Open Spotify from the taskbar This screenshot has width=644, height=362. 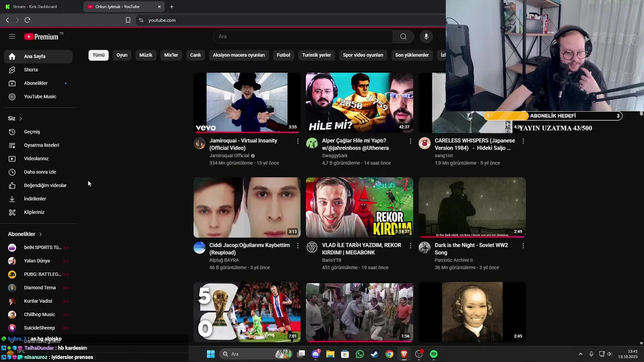(434, 354)
